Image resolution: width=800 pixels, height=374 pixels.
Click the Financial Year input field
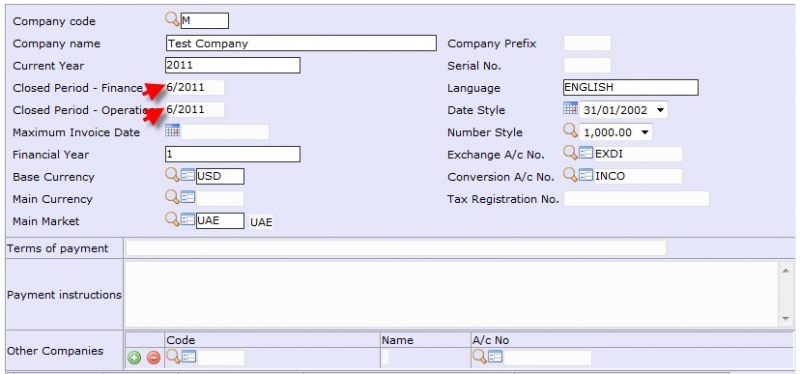[x=233, y=154]
